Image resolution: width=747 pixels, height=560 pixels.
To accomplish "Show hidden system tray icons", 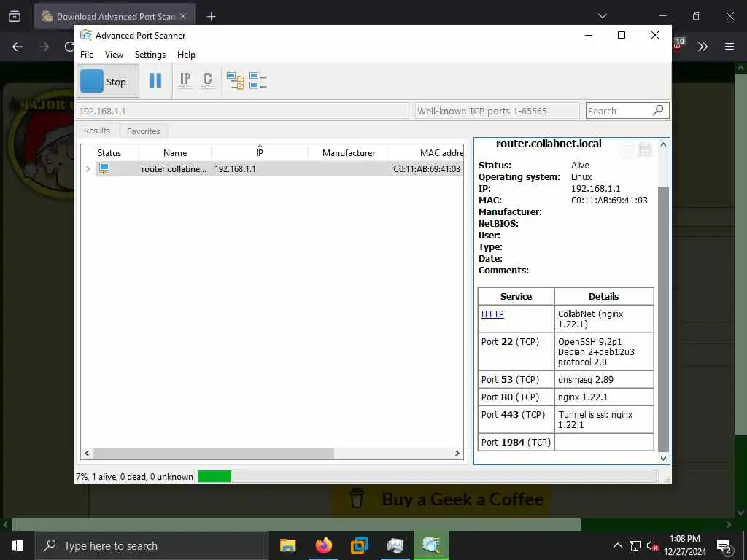I will pos(617,545).
